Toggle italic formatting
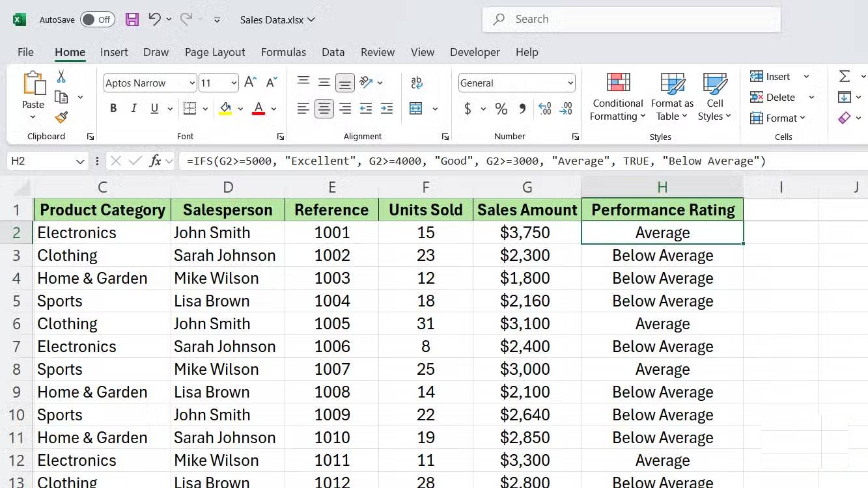The image size is (868, 488). [x=134, y=108]
